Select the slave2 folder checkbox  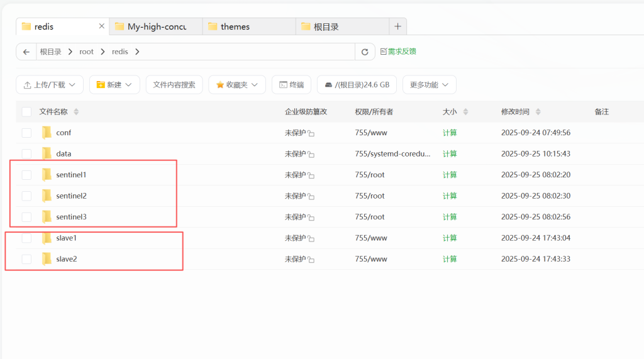[26, 259]
